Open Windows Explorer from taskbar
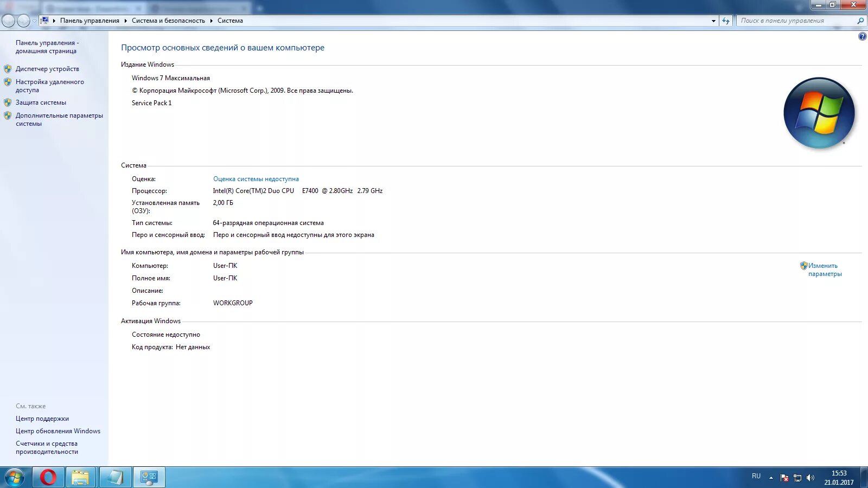Image resolution: width=868 pixels, height=488 pixels. click(x=80, y=477)
